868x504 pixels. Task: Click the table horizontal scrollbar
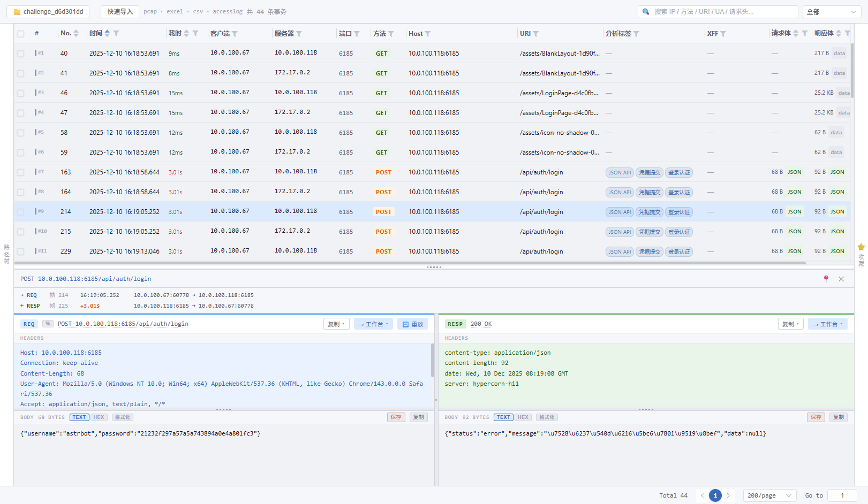pyautogui.click(x=410, y=263)
